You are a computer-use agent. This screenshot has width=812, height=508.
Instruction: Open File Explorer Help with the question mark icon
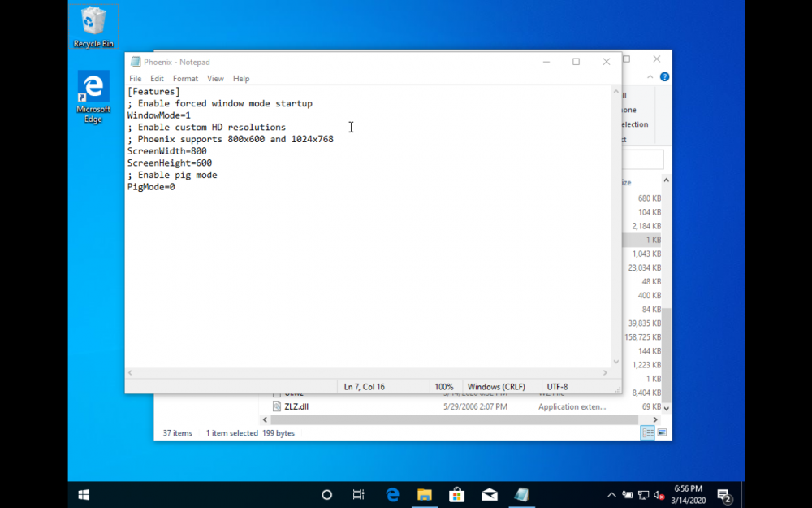point(663,76)
